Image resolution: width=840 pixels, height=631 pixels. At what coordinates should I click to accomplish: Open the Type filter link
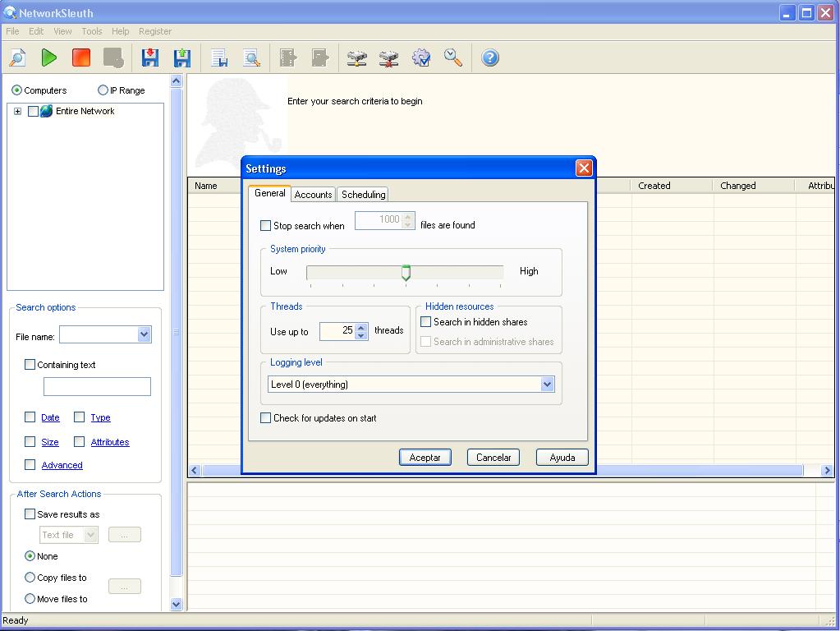pos(100,417)
